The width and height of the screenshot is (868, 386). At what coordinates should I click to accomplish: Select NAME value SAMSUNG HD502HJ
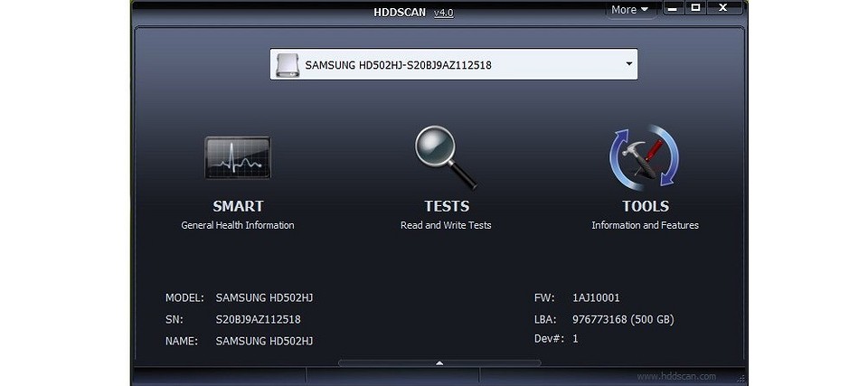click(x=264, y=341)
